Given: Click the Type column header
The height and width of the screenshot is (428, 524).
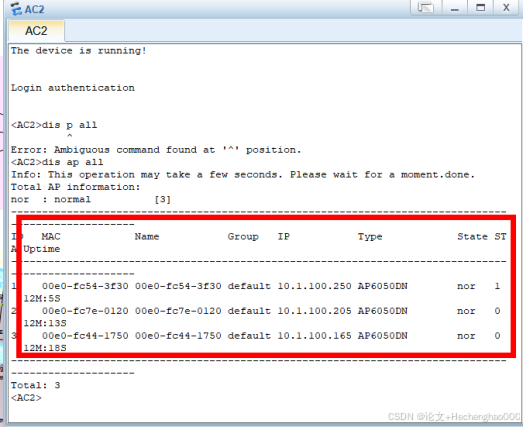Looking at the screenshot, I should coord(370,237).
